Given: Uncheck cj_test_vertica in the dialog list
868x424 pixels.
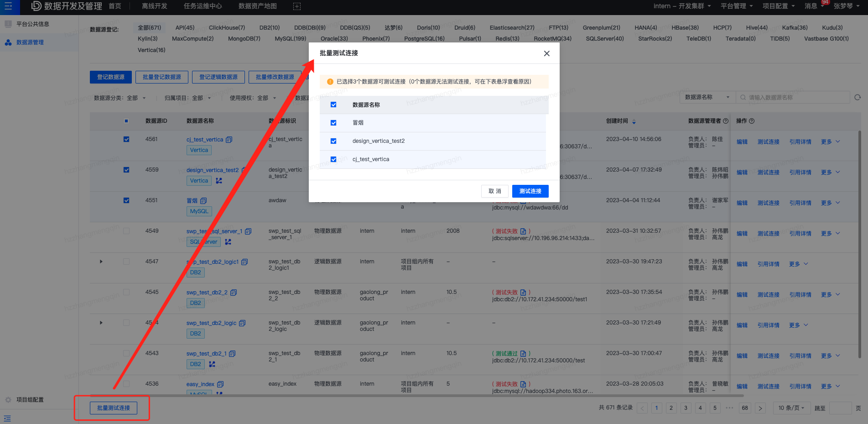Looking at the screenshot, I should pyautogui.click(x=333, y=159).
